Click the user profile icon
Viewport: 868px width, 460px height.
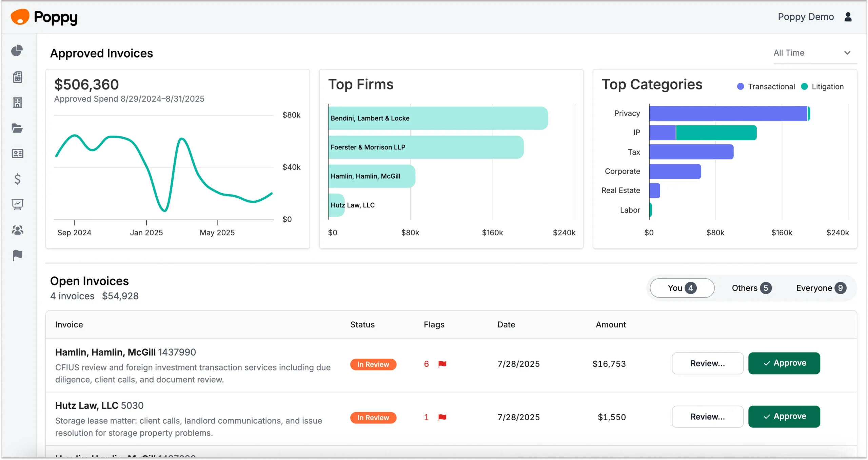coord(848,17)
